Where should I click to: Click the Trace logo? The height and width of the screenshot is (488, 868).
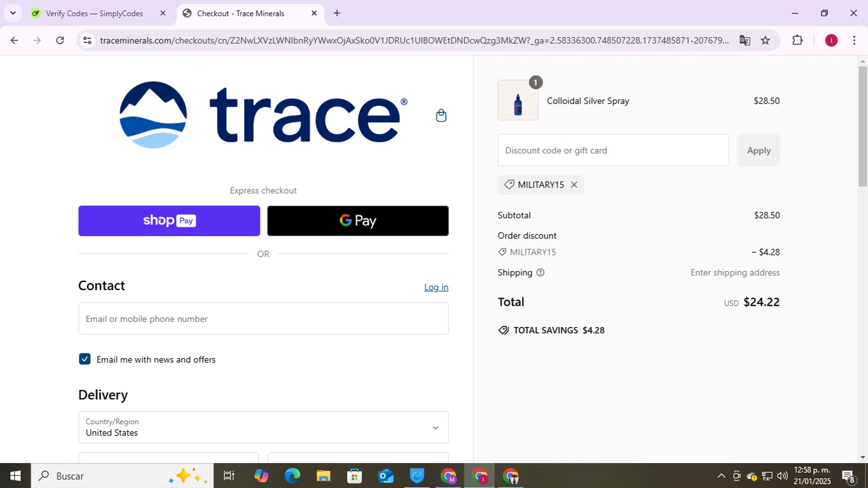[x=263, y=115]
